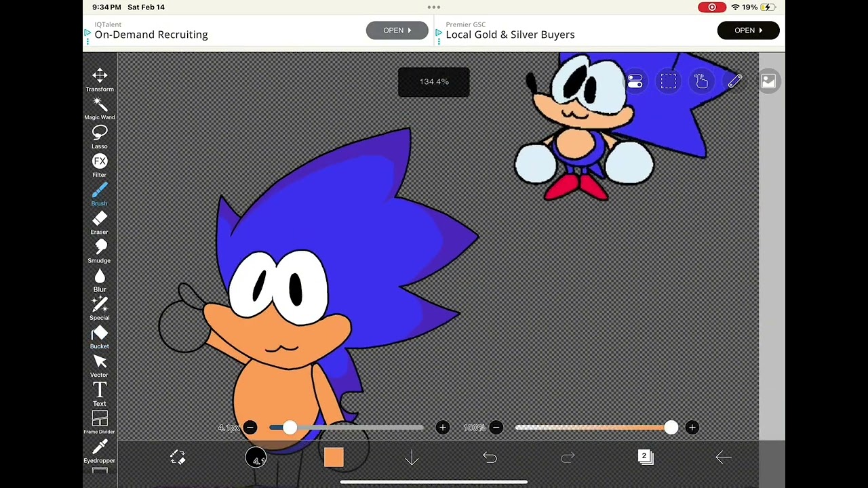Select the Eyedropper tool
Image resolution: width=868 pixels, height=488 pixels.
100,451
